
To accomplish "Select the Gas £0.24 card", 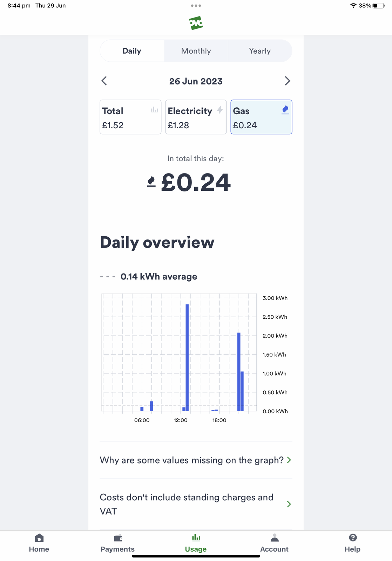I will point(261,117).
